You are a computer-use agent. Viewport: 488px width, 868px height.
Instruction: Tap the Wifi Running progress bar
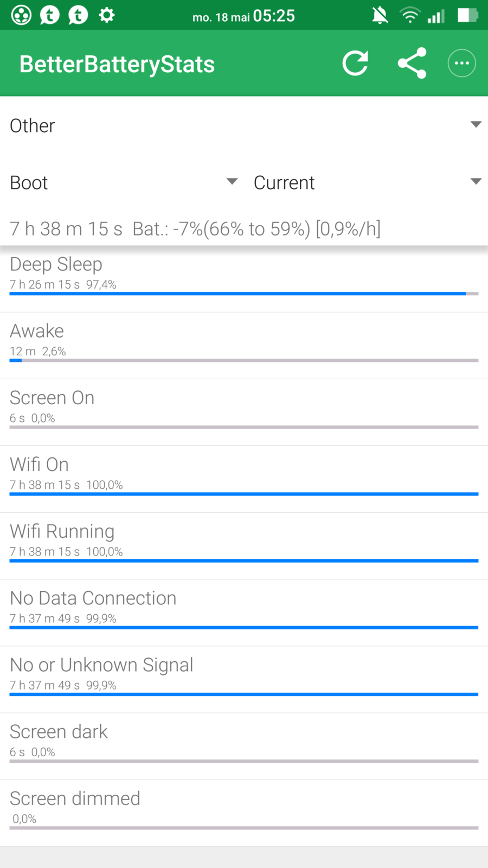[x=244, y=560]
